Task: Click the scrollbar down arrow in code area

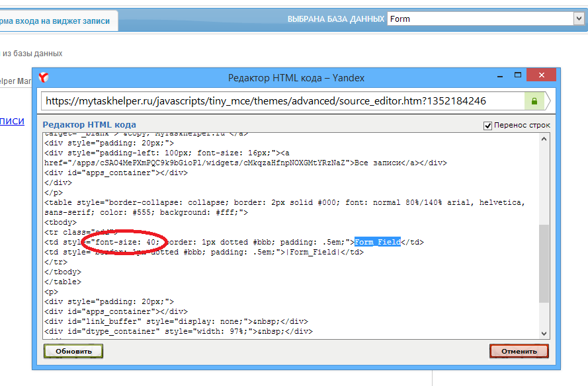Action: click(544, 332)
